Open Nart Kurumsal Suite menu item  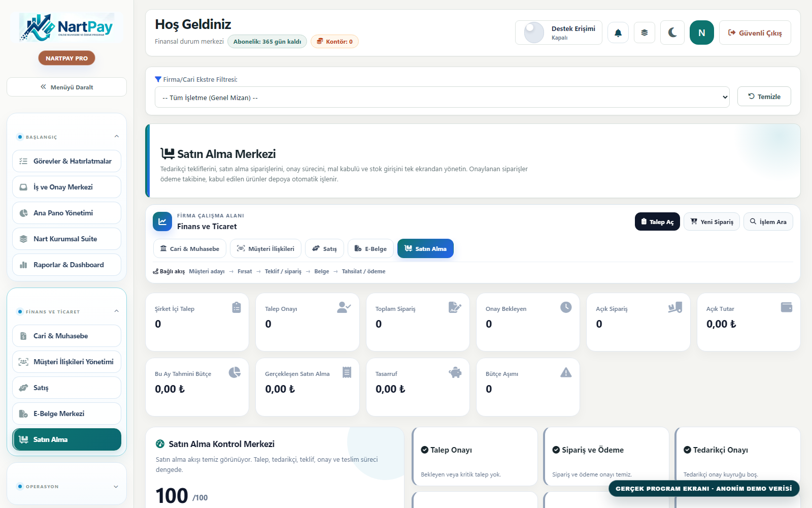[x=66, y=239]
